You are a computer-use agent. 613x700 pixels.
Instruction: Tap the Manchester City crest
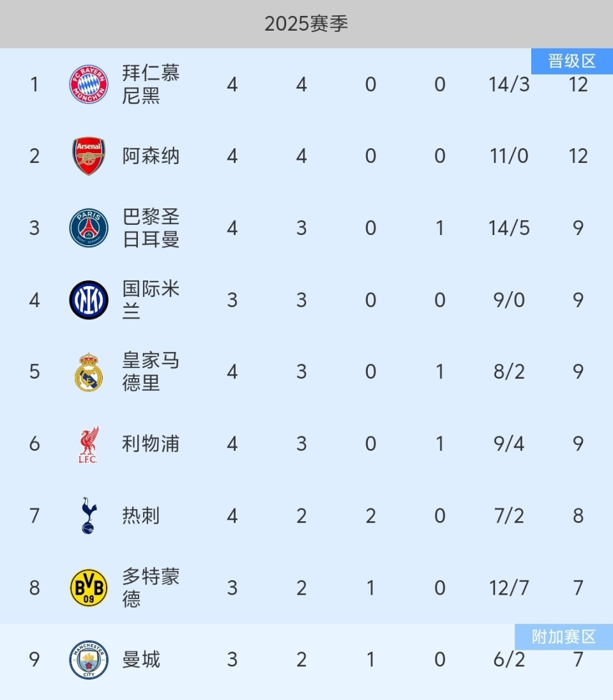coord(89,660)
